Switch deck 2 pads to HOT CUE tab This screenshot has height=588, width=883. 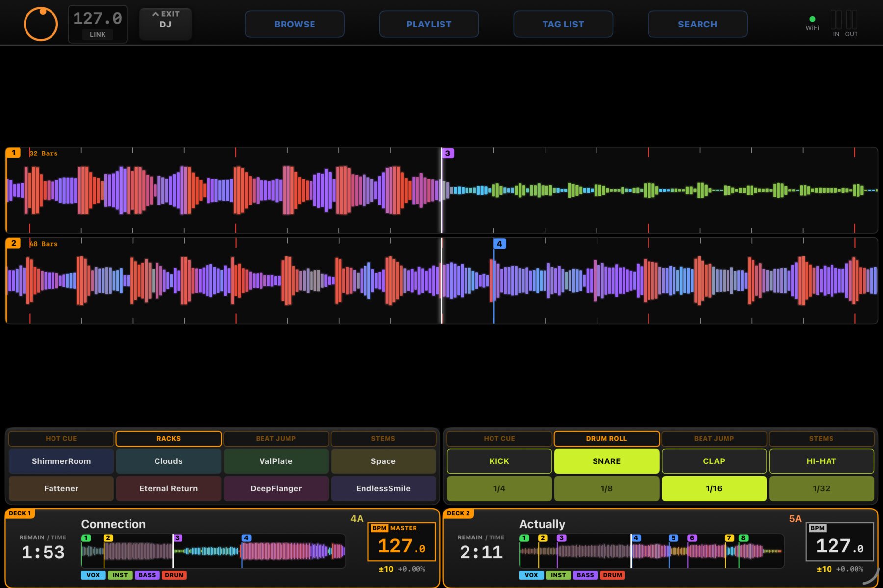(499, 438)
